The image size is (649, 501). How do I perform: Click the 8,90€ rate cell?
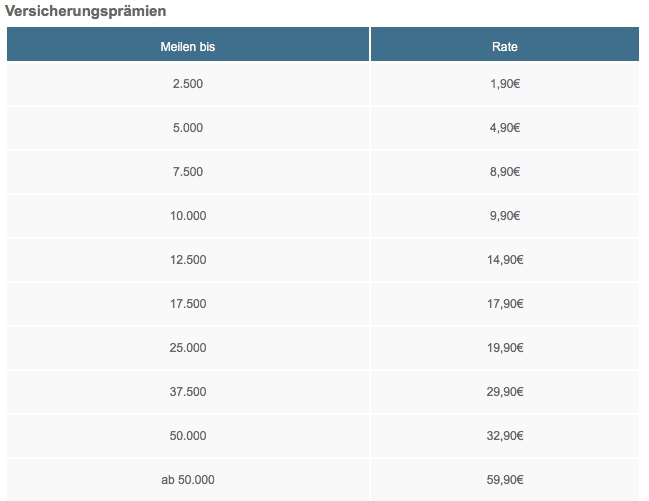pos(505,172)
